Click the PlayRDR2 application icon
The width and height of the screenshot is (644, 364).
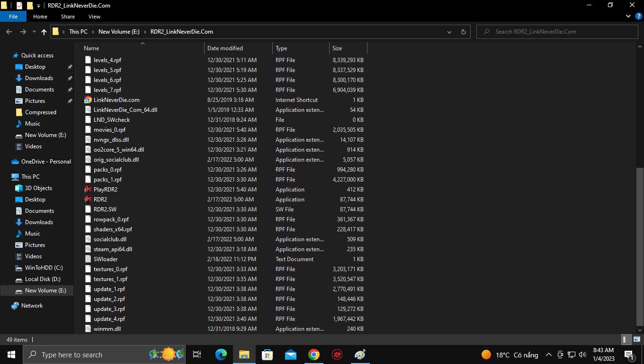click(x=88, y=190)
